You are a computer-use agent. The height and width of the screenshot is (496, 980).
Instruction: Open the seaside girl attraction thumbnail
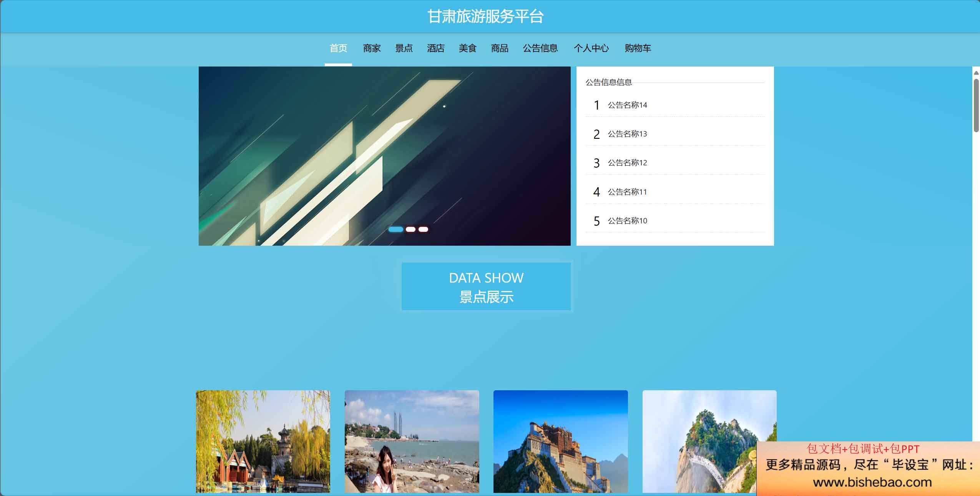coord(412,441)
